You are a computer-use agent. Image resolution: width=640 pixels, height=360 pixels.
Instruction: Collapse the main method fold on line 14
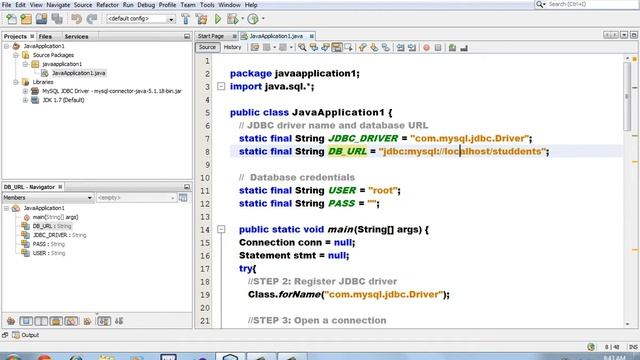[221, 229]
